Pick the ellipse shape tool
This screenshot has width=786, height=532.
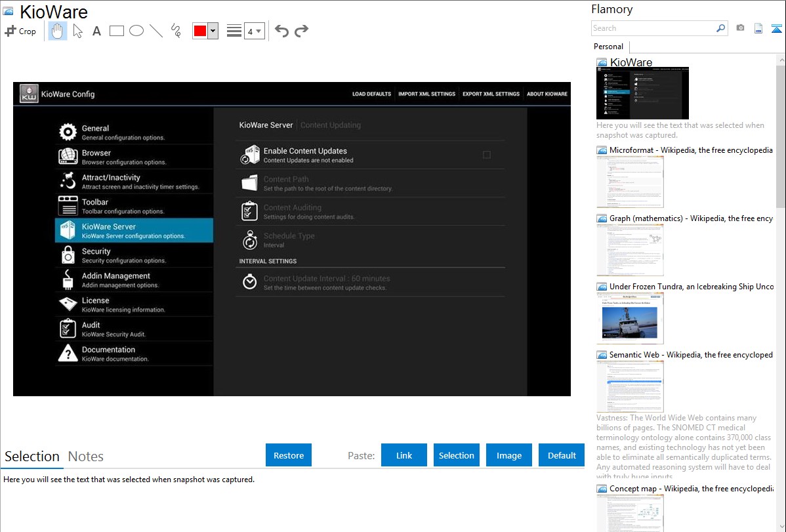136,31
